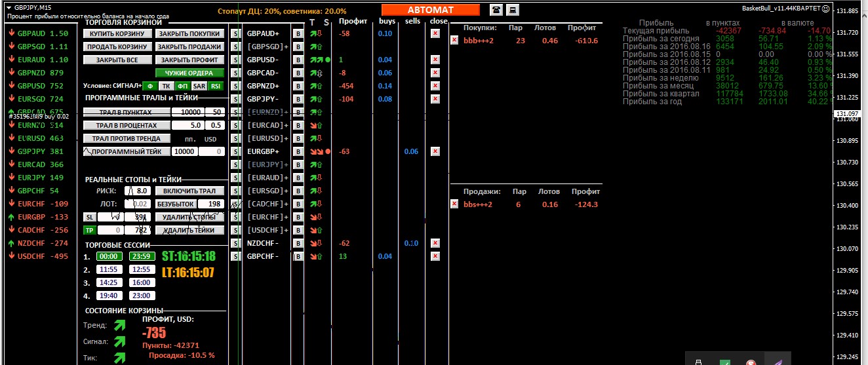The image size is (868, 365).
Task: Click the printer icon beside the telephone icon
Action: coord(513,10)
